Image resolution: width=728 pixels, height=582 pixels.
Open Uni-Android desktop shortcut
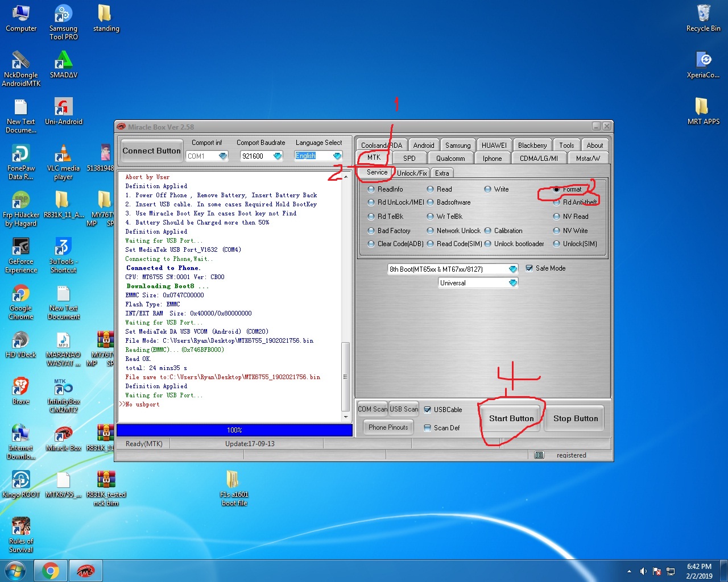pyautogui.click(x=63, y=111)
